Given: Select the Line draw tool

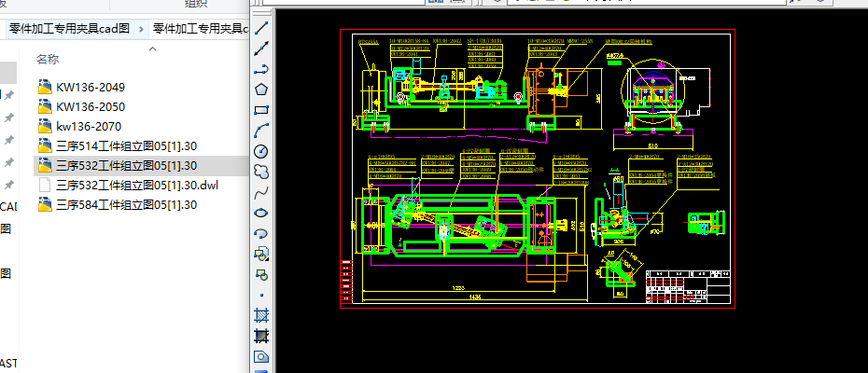Looking at the screenshot, I should point(261,28).
